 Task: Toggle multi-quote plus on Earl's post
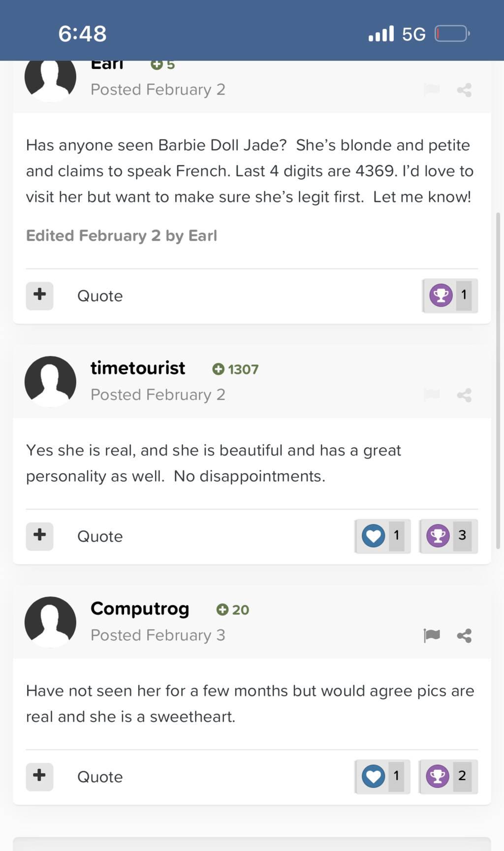tap(39, 295)
